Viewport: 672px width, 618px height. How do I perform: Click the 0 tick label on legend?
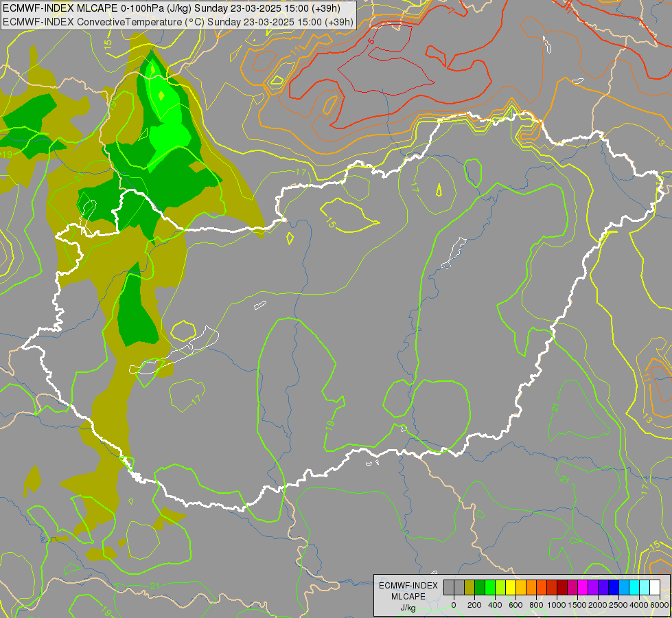click(x=454, y=605)
